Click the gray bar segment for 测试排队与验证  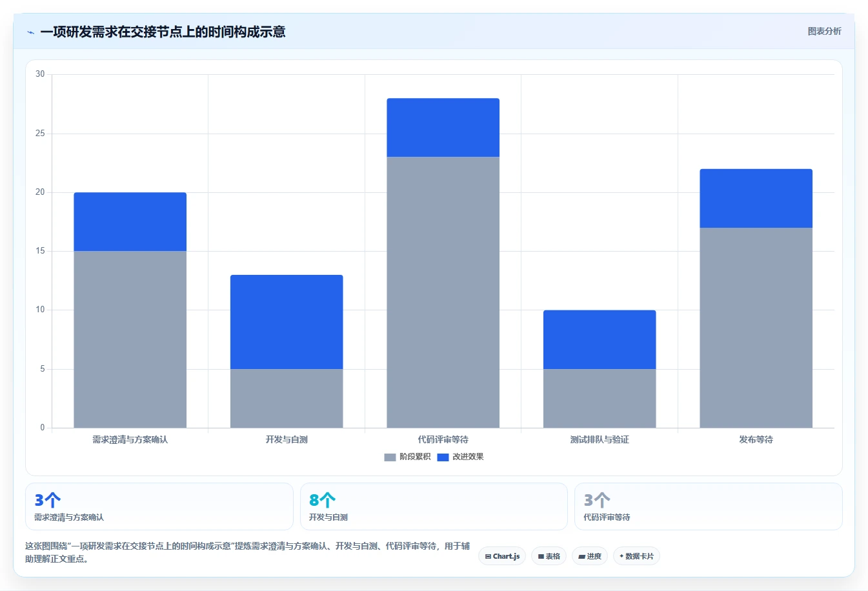pos(600,398)
